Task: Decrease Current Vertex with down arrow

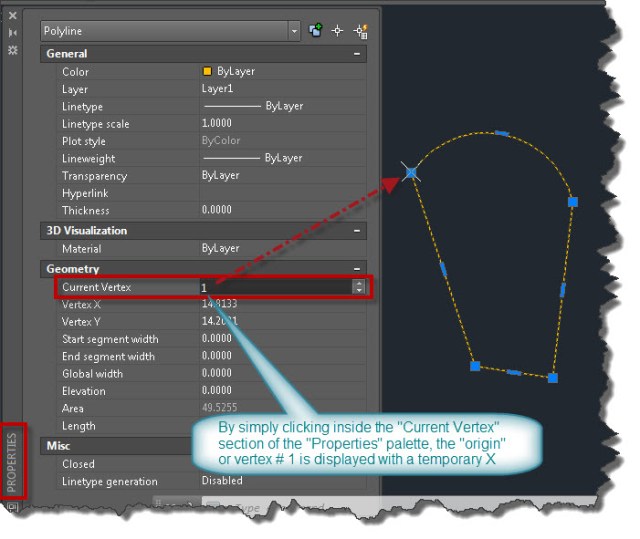Action: [x=359, y=291]
